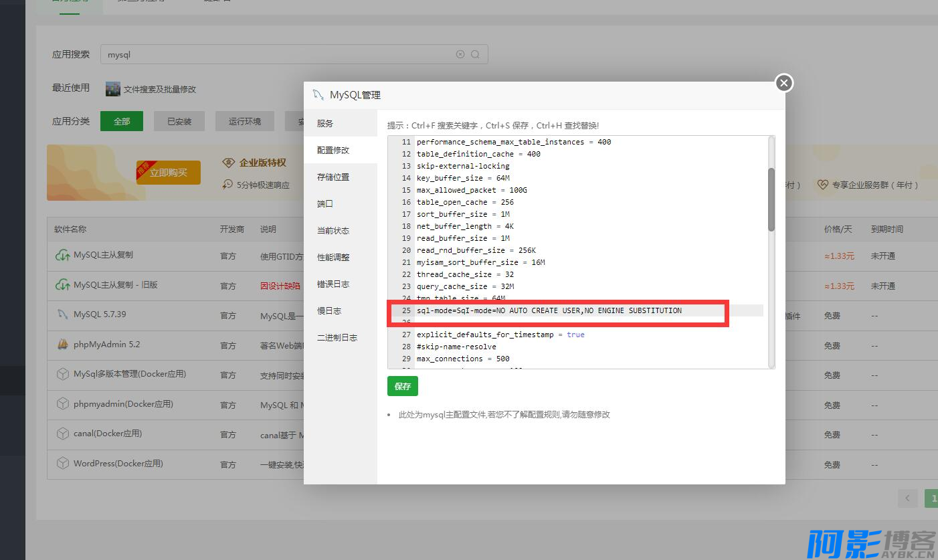
Task: Click the previous page arrow in pagination
Action: tap(908, 498)
